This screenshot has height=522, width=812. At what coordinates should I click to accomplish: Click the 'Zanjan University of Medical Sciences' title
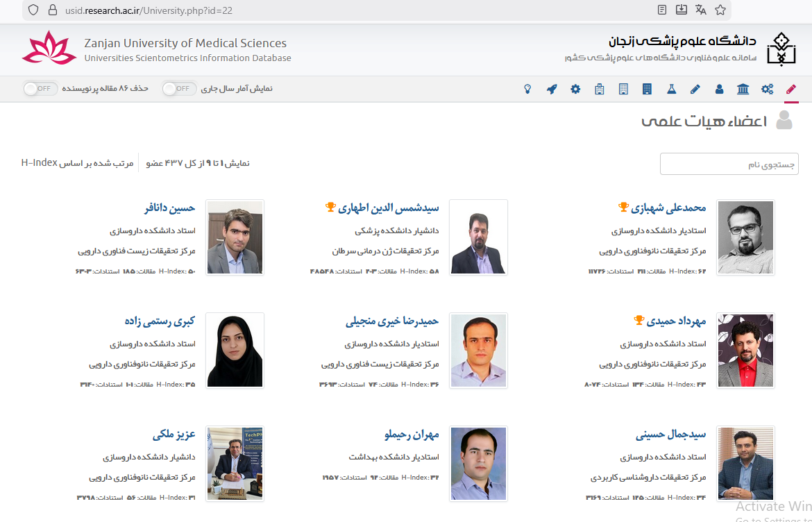[x=185, y=43]
